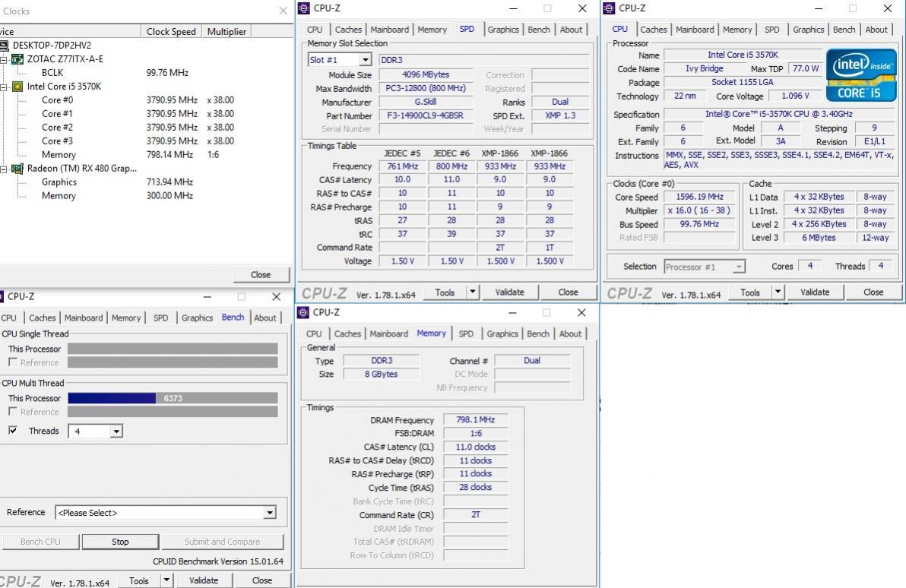Viewport: 906px width, 588px height.
Task: Click the FSB:DRAM value 1:6
Action: [x=476, y=433]
